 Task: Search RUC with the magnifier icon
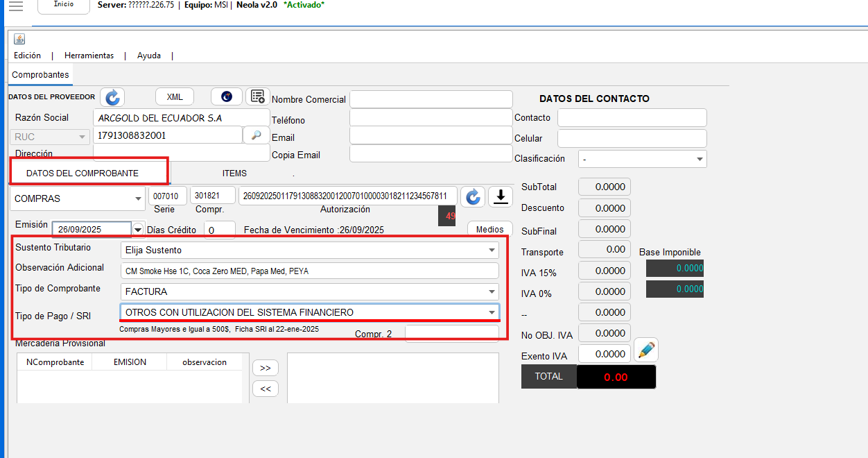pyautogui.click(x=256, y=135)
